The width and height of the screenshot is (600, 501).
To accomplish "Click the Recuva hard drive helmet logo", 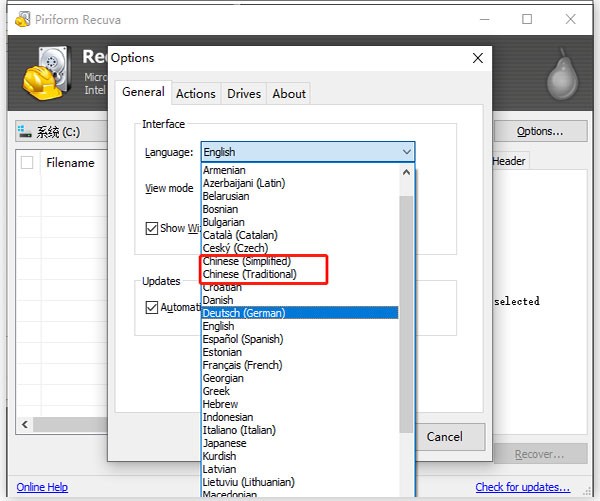I will click(x=47, y=73).
